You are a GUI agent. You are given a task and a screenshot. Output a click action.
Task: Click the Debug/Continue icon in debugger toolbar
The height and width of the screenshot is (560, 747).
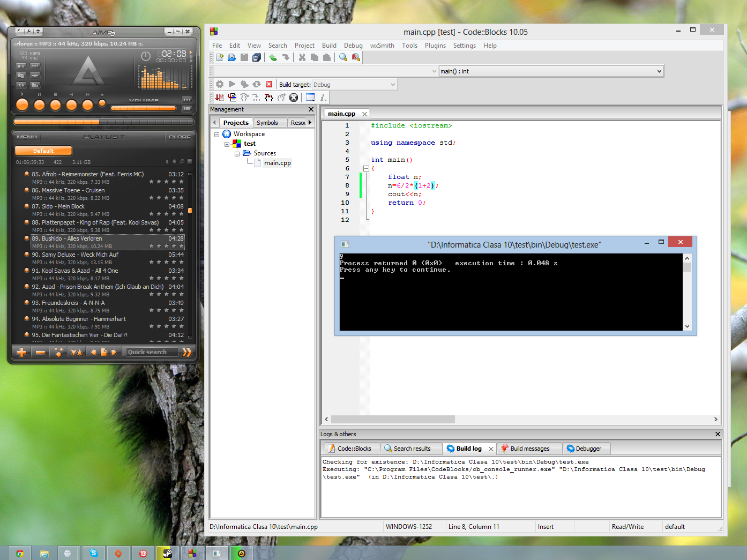pyautogui.click(x=220, y=98)
